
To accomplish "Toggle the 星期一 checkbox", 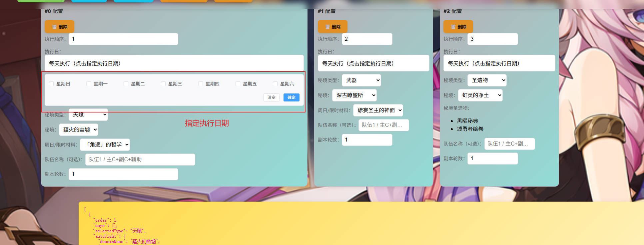I will (89, 84).
